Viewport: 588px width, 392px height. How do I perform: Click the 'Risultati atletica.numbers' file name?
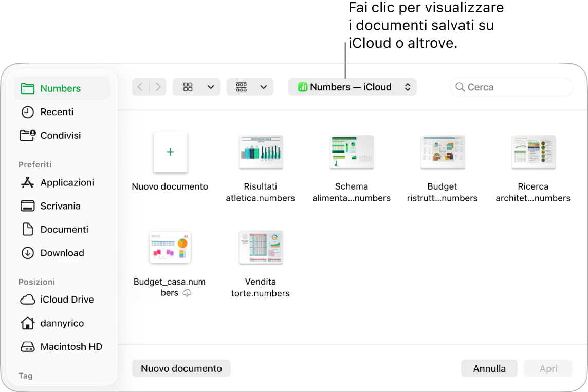coord(261,192)
